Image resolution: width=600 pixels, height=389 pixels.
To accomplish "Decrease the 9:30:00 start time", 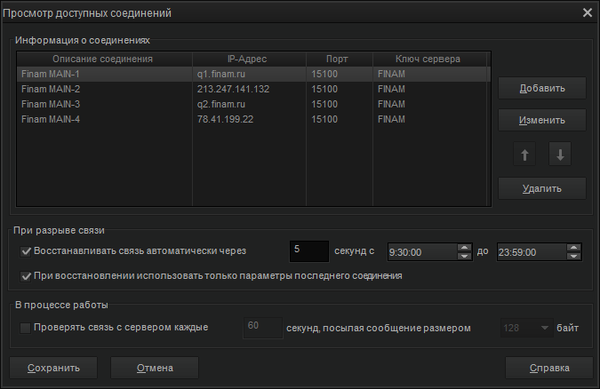I will click(x=465, y=256).
